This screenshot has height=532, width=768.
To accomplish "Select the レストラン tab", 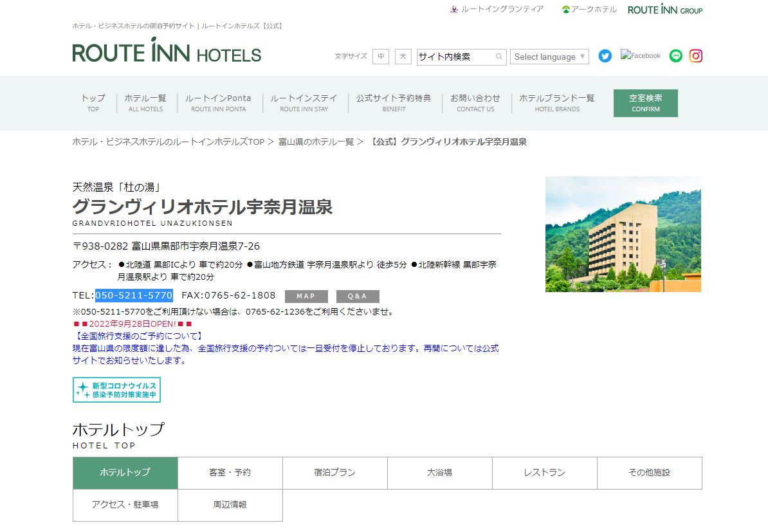I will coord(544,473).
